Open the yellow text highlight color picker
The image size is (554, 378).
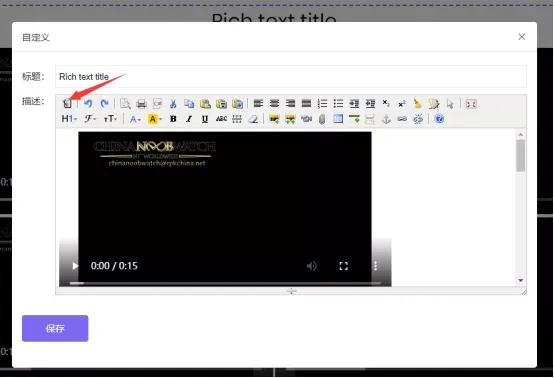pos(154,119)
